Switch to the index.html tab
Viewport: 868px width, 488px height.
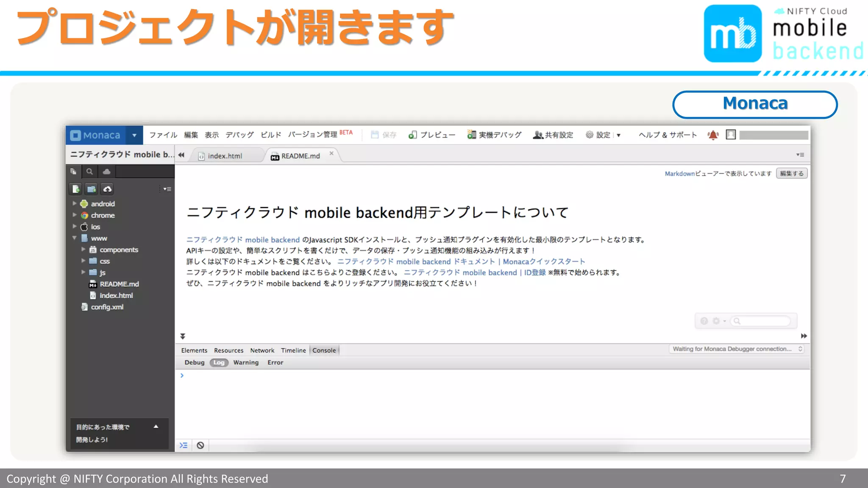(225, 156)
